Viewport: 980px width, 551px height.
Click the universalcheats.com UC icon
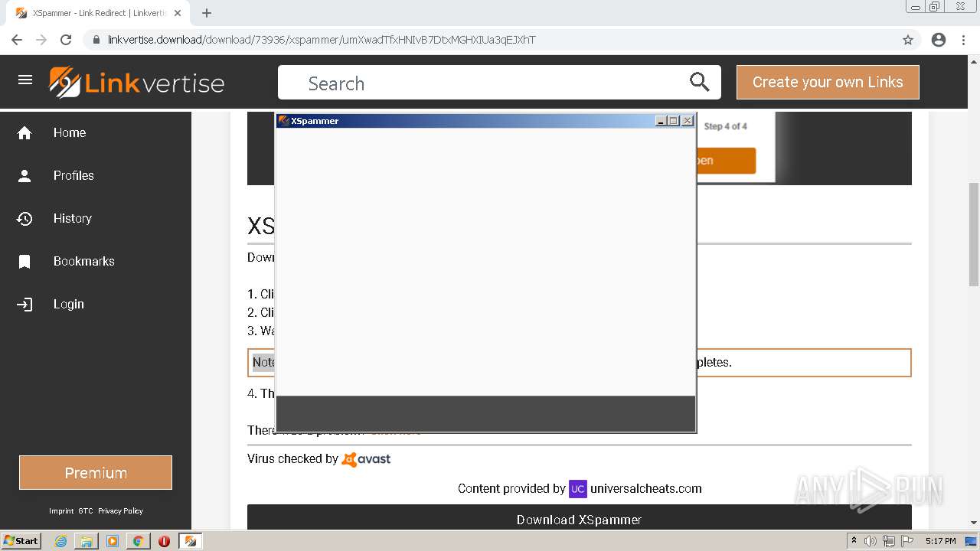click(x=578, y=488)
